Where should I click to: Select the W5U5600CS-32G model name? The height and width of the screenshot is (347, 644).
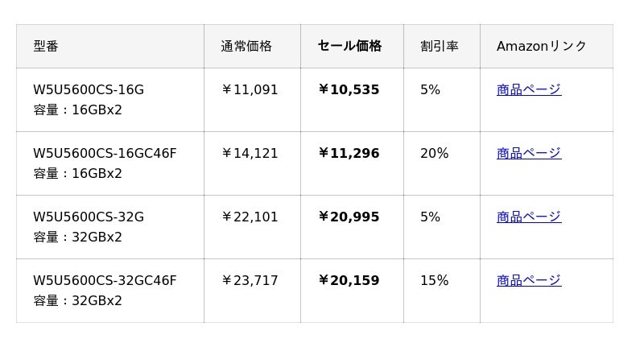pos(89,217)
